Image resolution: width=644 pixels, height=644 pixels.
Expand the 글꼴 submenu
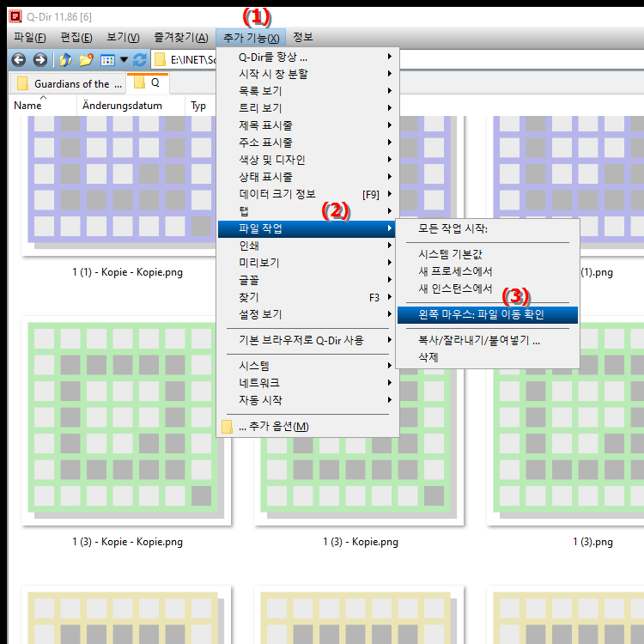(x=307, y=280)
